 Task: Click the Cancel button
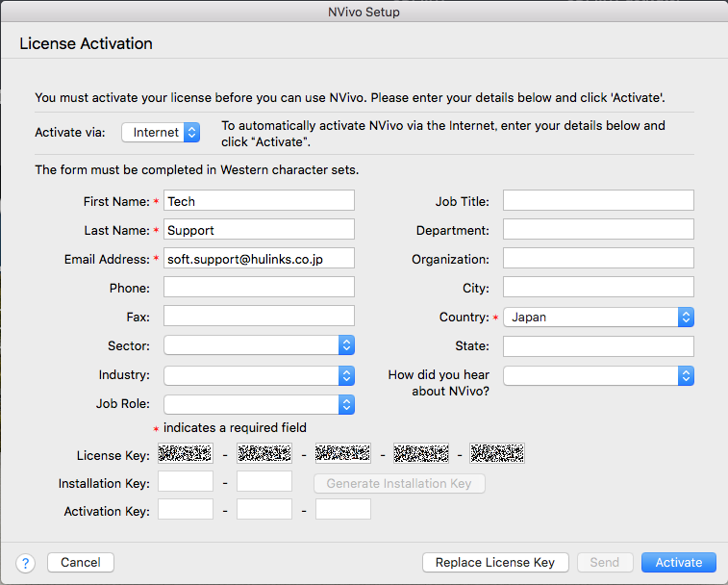click(x=81, y=562)
